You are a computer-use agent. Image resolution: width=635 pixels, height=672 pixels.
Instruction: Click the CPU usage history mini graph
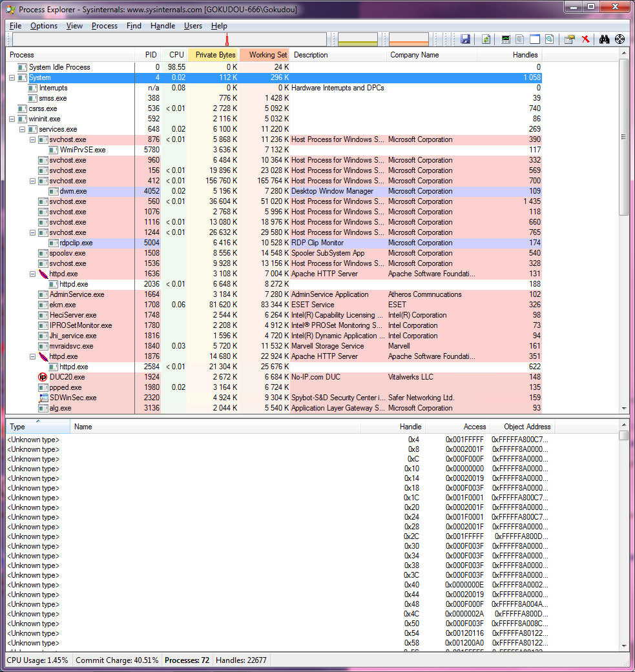click(169, 39)
